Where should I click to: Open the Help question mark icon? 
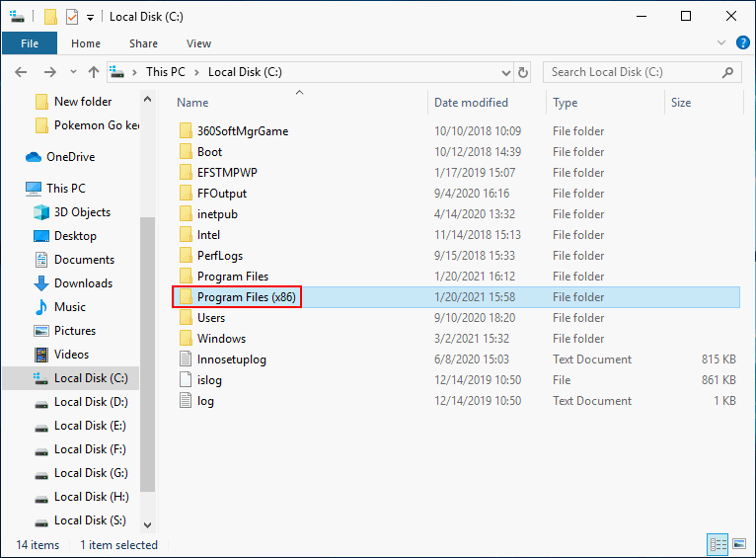(x=742, y=42)
